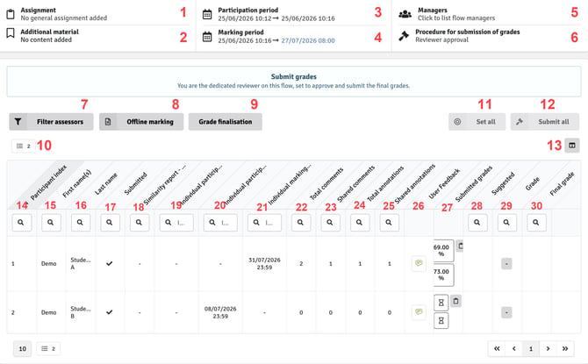Click the Total comments search field
The width and height of the screenshot is (588, 364).
tap(301, 223)
